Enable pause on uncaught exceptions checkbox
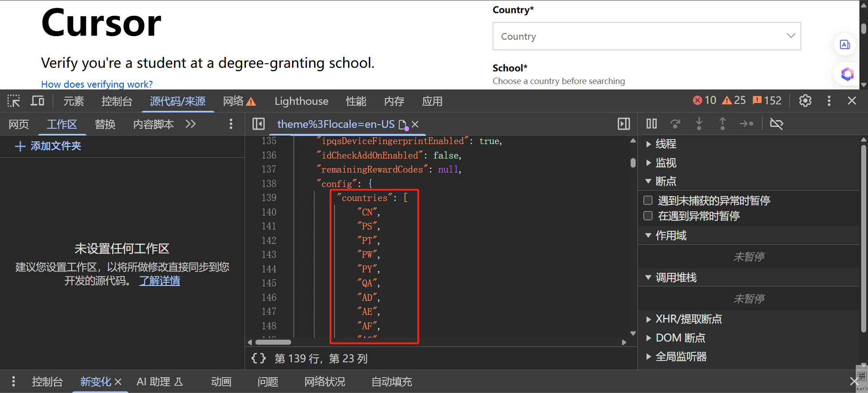The width and height of the screenshot is (868, 393). 648,200
